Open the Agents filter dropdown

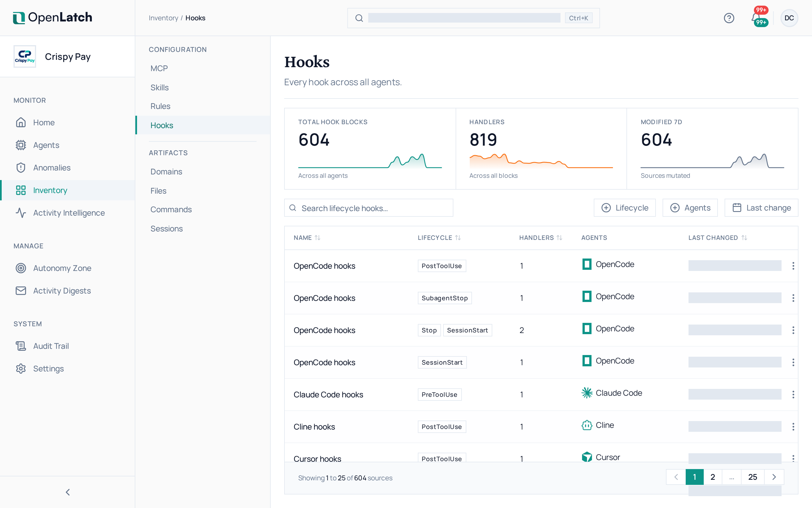pos(690,208)
